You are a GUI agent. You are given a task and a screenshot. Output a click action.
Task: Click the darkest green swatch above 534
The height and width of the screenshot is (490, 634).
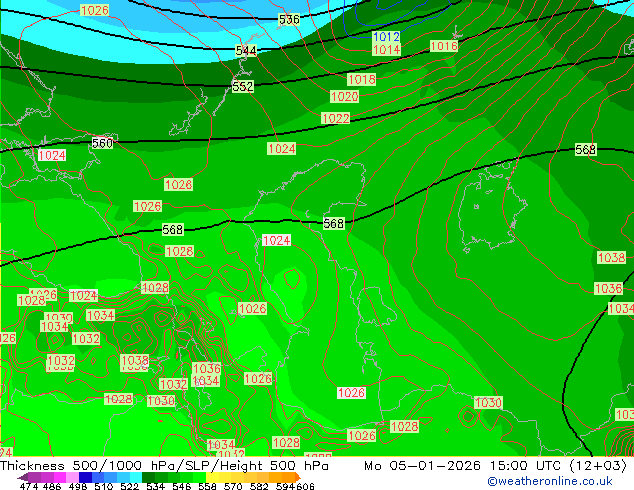pyautogui.click(x=149, y=477)
